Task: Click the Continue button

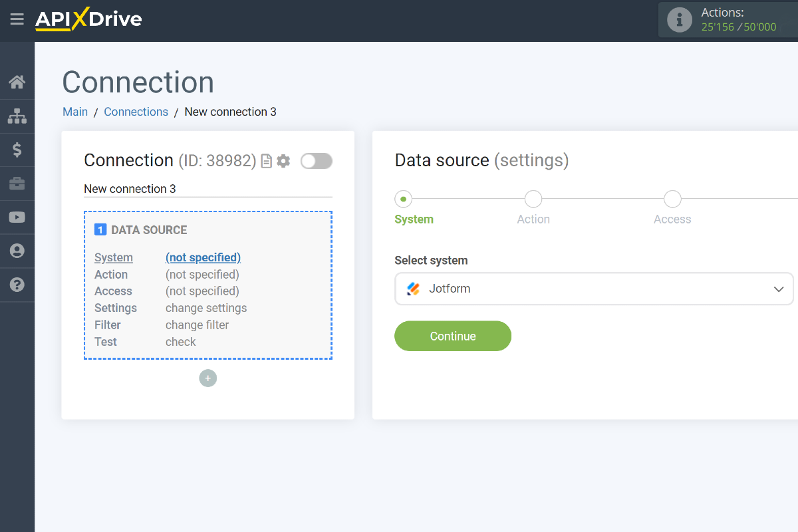Action: click(453, 336)
